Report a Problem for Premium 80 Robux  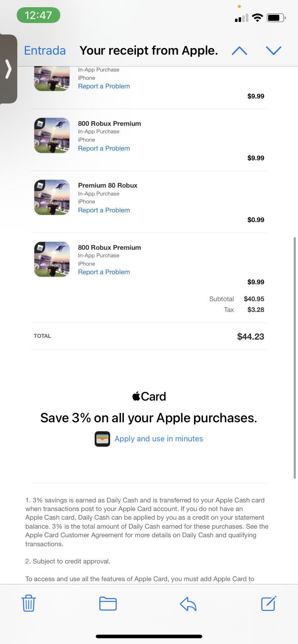tap(104, 210)
